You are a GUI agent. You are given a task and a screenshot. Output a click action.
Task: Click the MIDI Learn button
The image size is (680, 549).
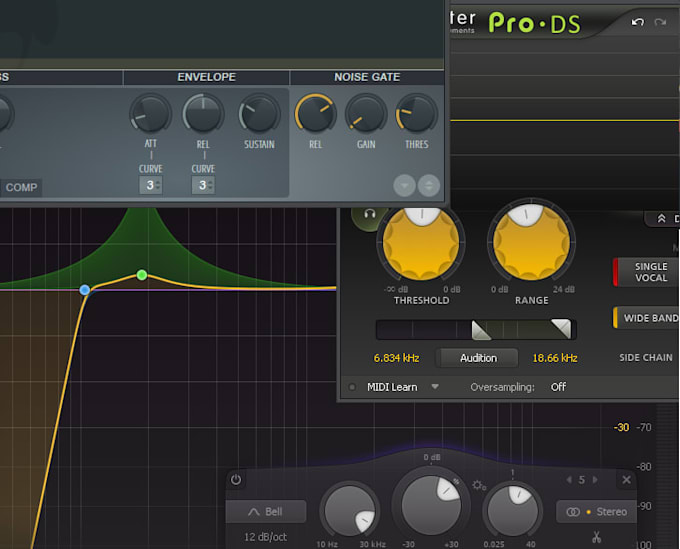tap(392, 387)
